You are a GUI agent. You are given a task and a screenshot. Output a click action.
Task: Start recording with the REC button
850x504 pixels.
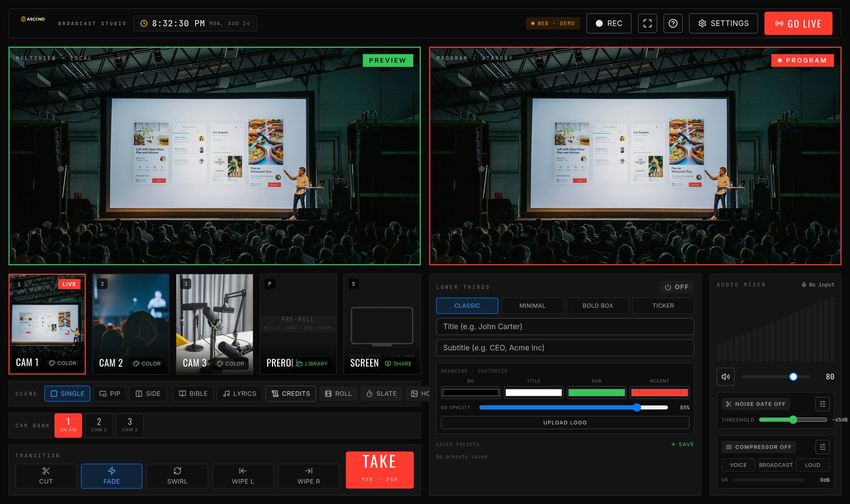coord(609,23)
